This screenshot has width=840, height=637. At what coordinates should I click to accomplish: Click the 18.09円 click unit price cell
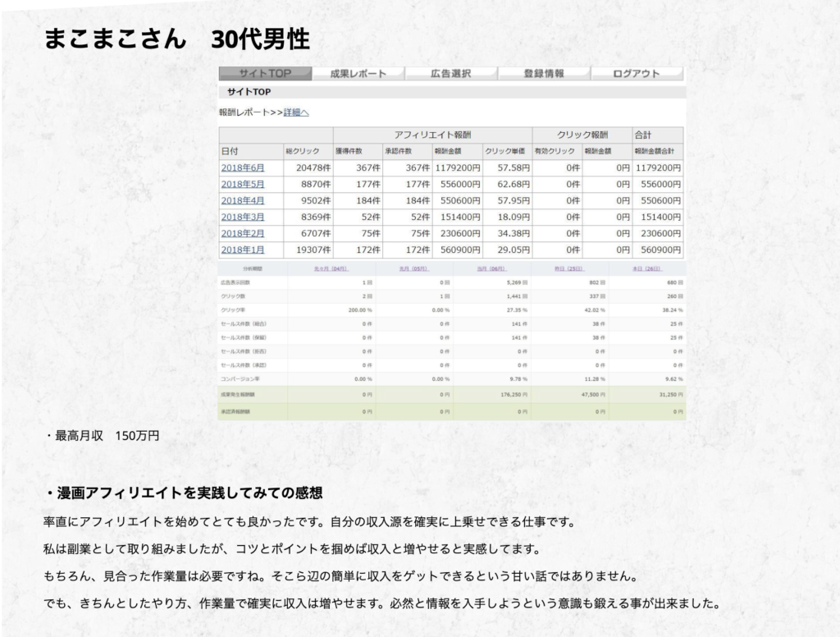(x=507, y=217)
